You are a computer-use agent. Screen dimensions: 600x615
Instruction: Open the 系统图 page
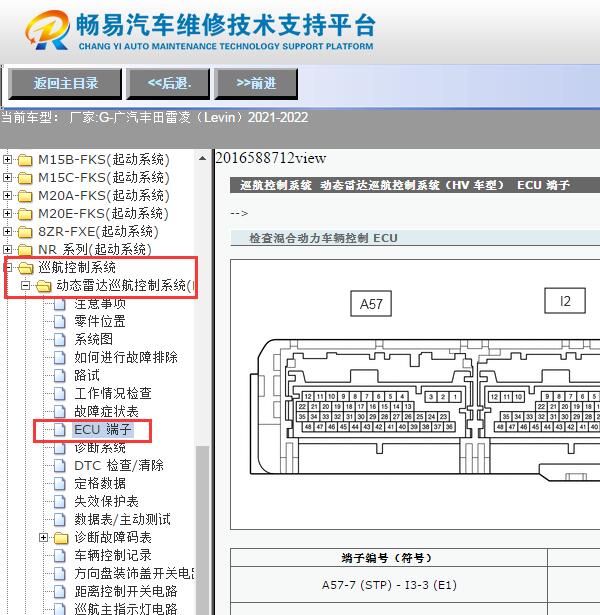pyautogui.click(x=93, y=339)
